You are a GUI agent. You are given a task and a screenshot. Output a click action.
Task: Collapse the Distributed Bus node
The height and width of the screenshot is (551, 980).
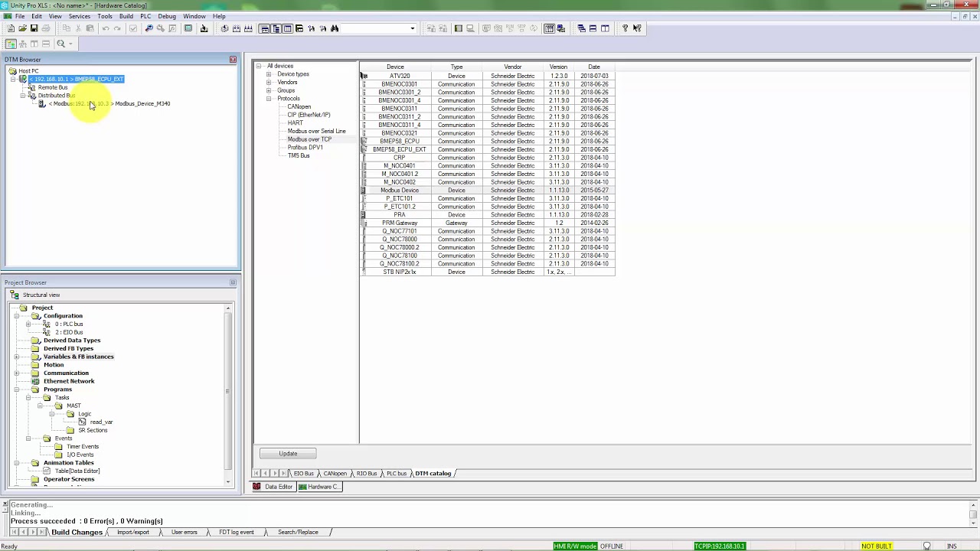22,96
